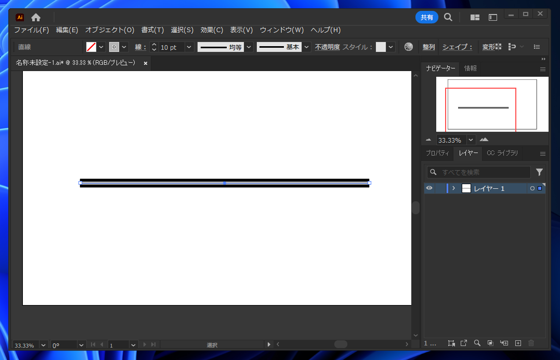Click the 10 pt stroke weight field
This screenshot has width=560, height=360.
click(x=171, y=47)
